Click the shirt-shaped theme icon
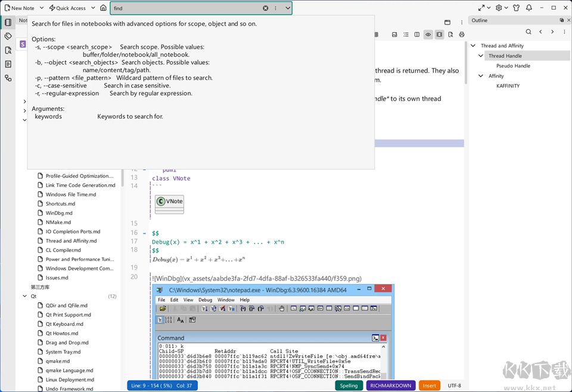 click(x=516, y=8)
